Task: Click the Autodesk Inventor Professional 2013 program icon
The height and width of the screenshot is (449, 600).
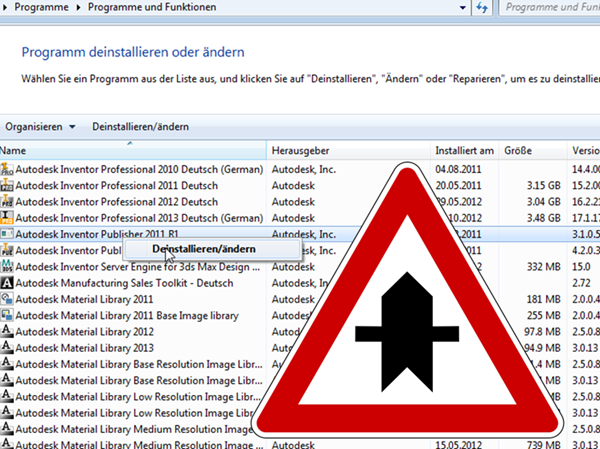Action: tap(7, 218)
